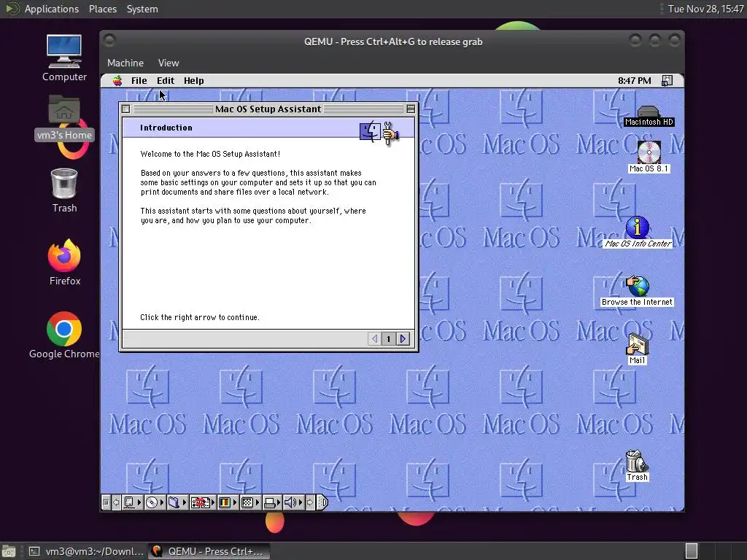
Task: Click the QEMU taskbar entry
Action: coord(209,551)
